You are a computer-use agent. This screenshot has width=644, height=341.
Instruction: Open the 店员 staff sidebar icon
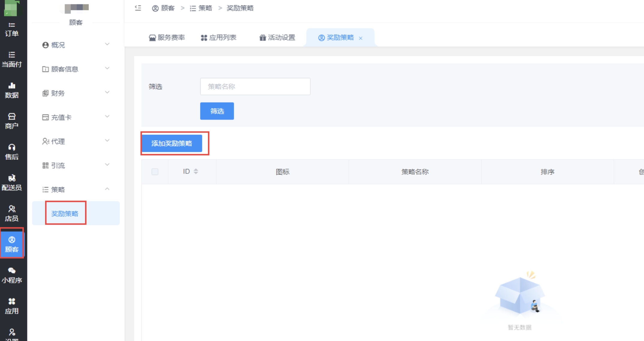[x=12, y=214]
